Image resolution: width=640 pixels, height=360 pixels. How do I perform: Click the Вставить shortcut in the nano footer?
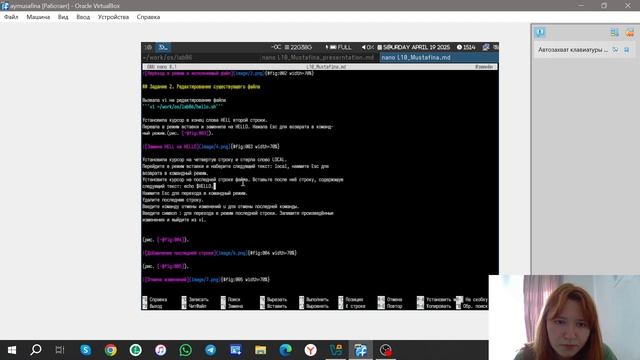[x=273, y=306]
